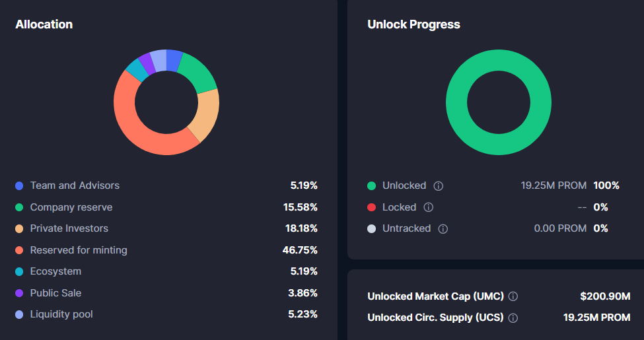
Task: Click the Ecosystem legend label
Action: (55, 271)
